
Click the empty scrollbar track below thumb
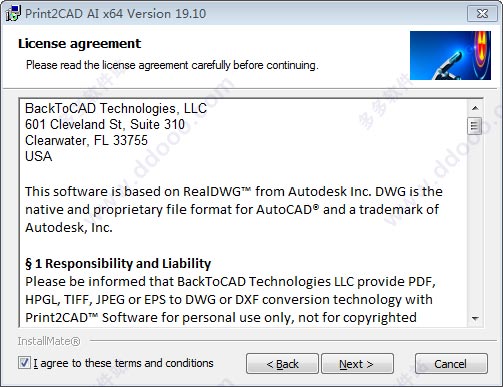(475, 223)
